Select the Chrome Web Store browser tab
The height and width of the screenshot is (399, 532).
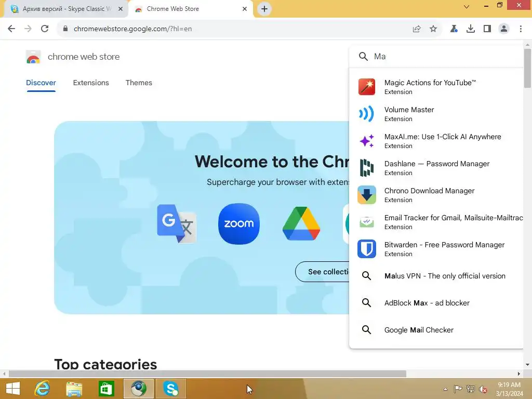point(191,9)
